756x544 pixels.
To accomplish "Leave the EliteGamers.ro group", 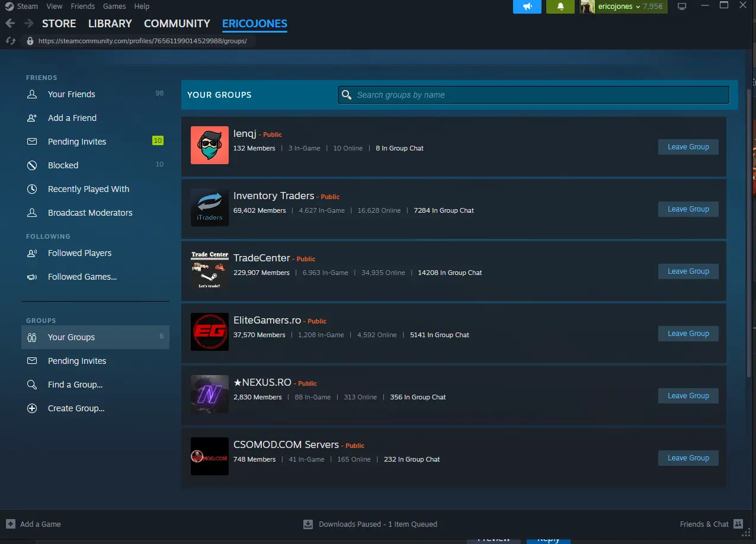I will point(688,334).
